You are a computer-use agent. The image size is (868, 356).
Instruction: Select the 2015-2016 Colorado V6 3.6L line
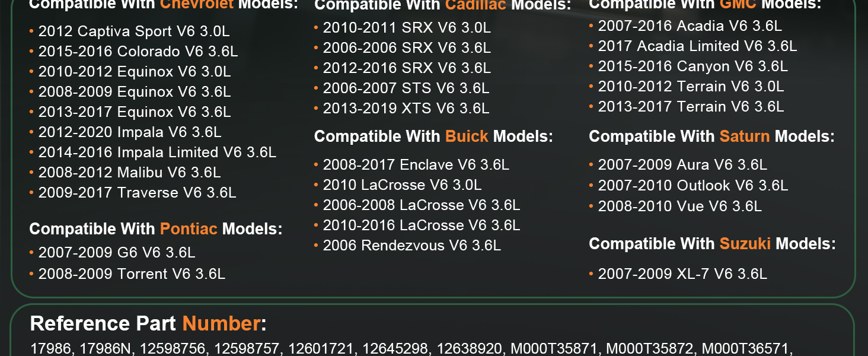coord(138,52)
